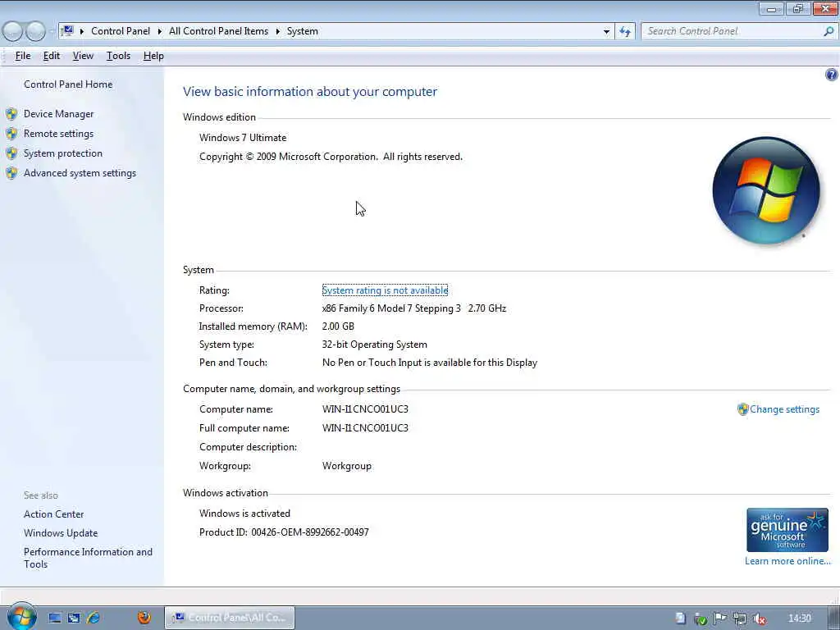Click the 32-bit Operating System text
840x630 pixels.
click(374, 345)
